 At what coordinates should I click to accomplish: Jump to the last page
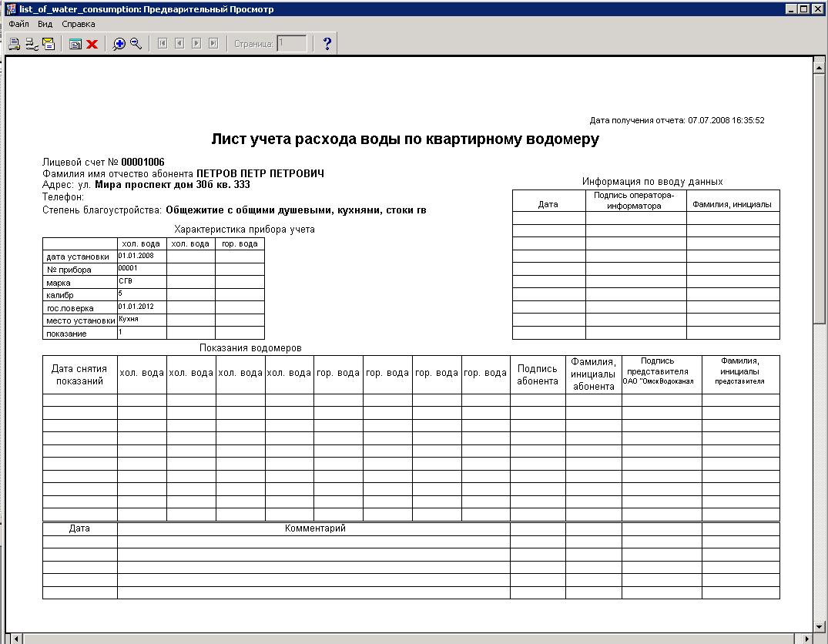point(213,44)
